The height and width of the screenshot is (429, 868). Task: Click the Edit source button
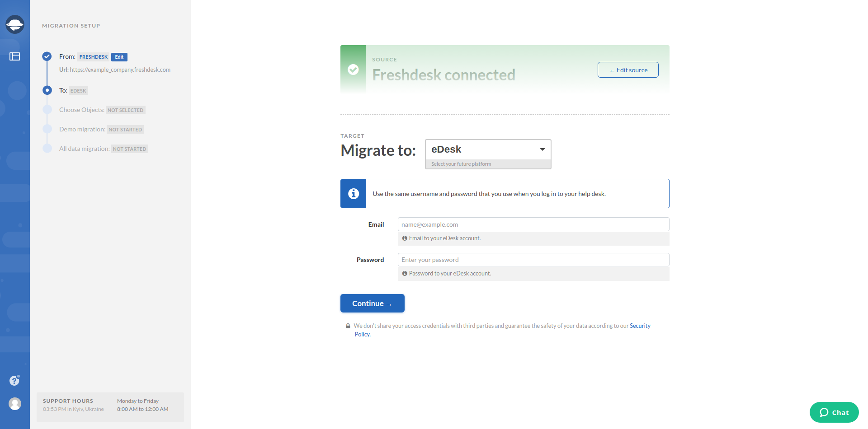628,70
